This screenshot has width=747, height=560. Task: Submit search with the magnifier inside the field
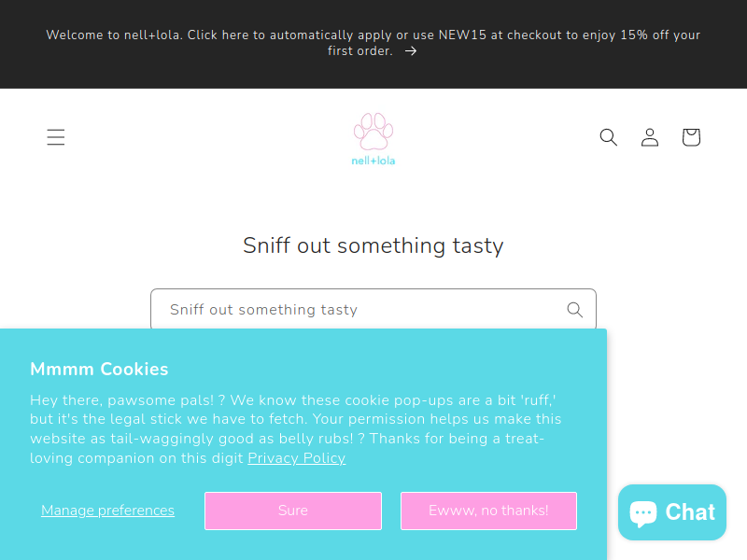click(575, 310)
